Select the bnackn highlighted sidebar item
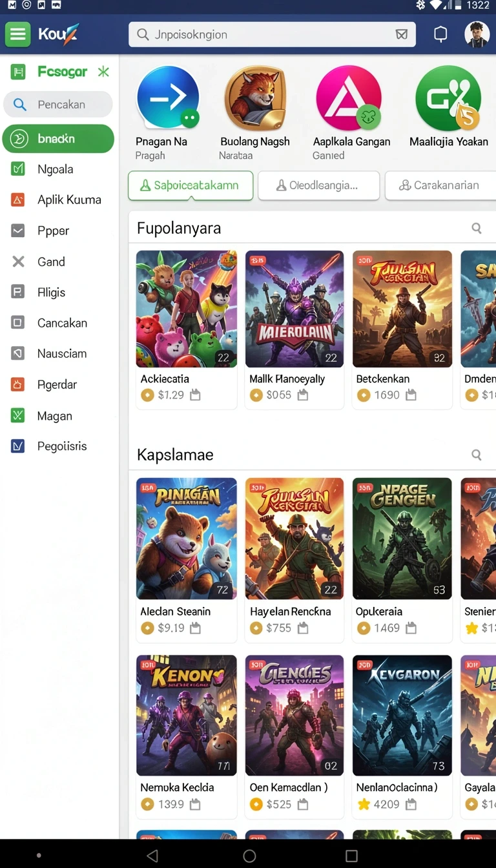 (58, 139)
